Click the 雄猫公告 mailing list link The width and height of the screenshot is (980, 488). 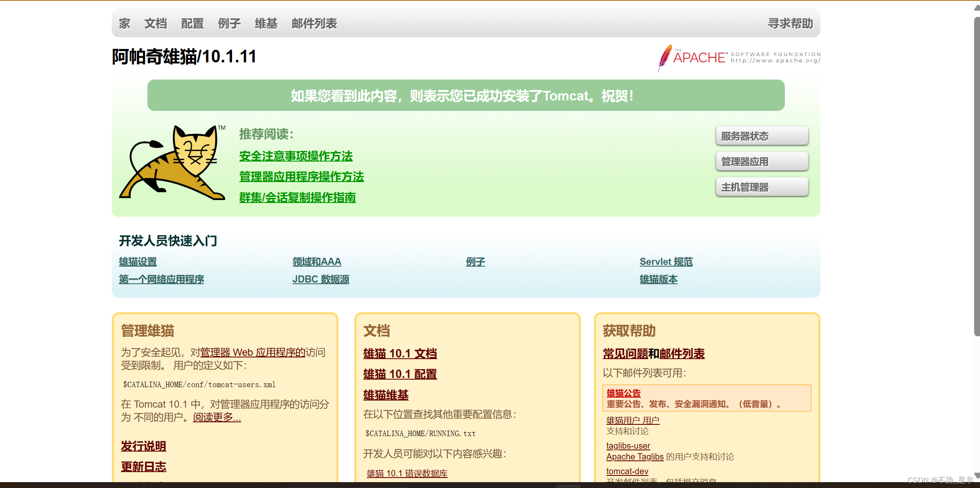[x=623, y=393]
